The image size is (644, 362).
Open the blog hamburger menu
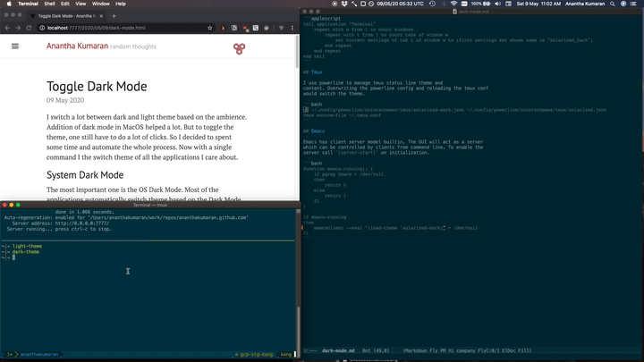point(15,46)
